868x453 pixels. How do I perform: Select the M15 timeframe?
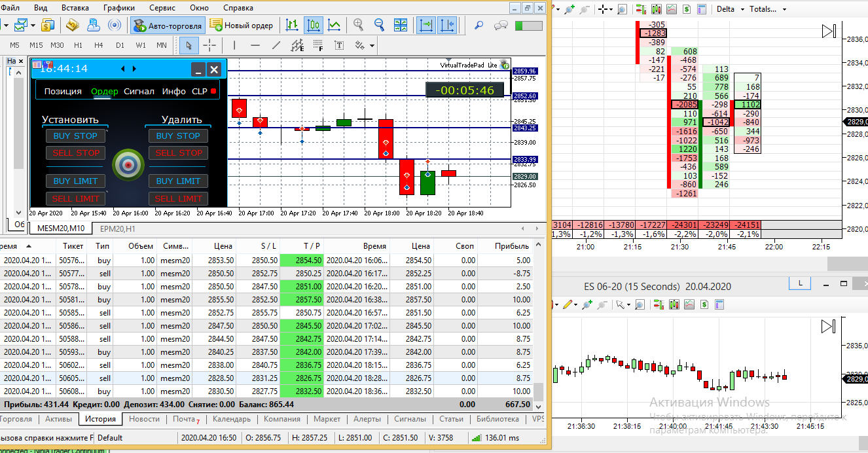click(x=36, y=45)
